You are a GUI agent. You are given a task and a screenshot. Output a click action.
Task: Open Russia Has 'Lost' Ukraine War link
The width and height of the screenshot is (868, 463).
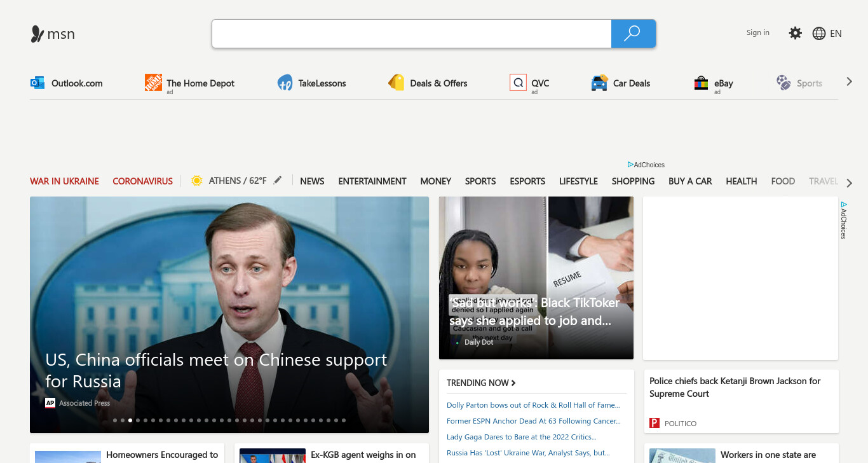point(528,453)
